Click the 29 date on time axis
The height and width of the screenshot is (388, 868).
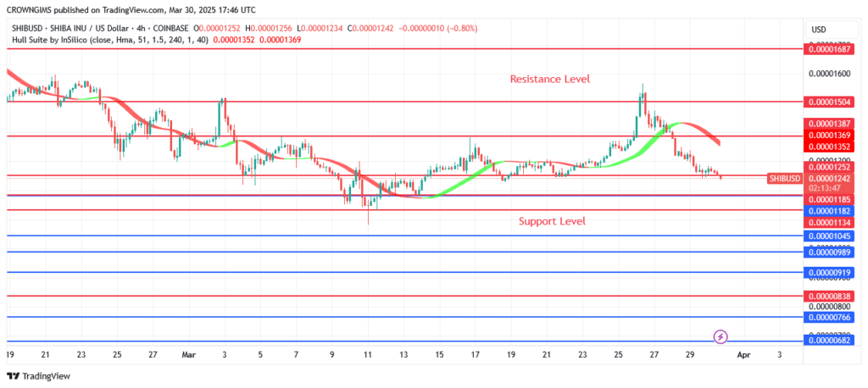690,354
